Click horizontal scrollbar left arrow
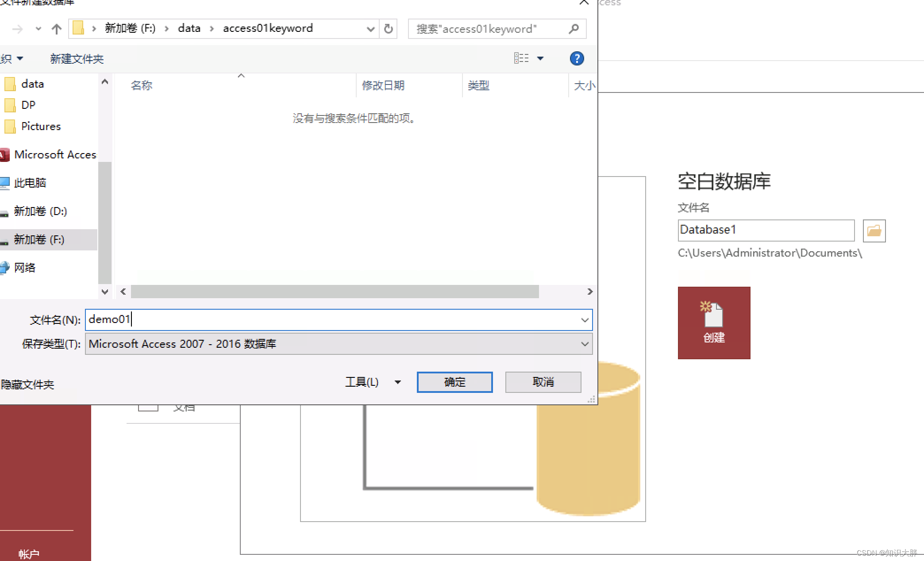Image resolution: width=924 pixels, height=561 pixels. click(x=123, y=292)
